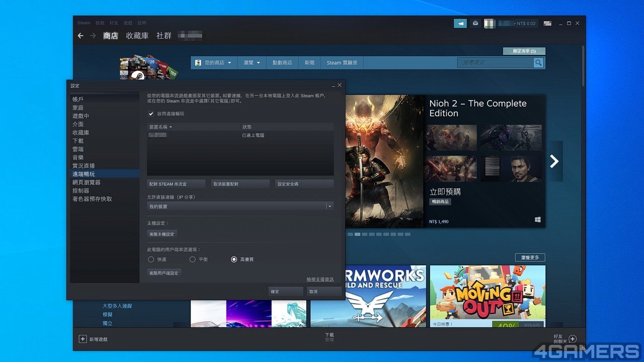The image size is (644, 362).
Task: Click the 您的商店 avatar icon
Action: [198, 63]
